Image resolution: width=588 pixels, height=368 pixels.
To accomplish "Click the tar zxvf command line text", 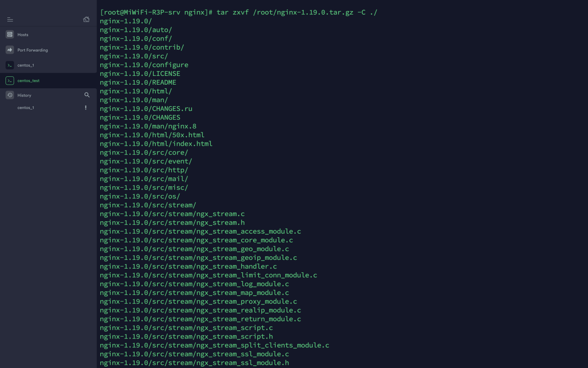I will tap(297, 12).
